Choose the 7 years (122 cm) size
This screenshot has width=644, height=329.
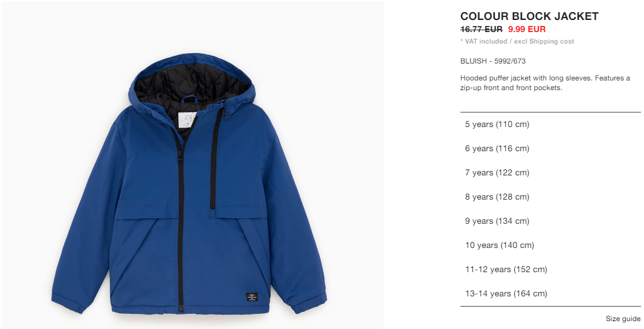point(550,173)
